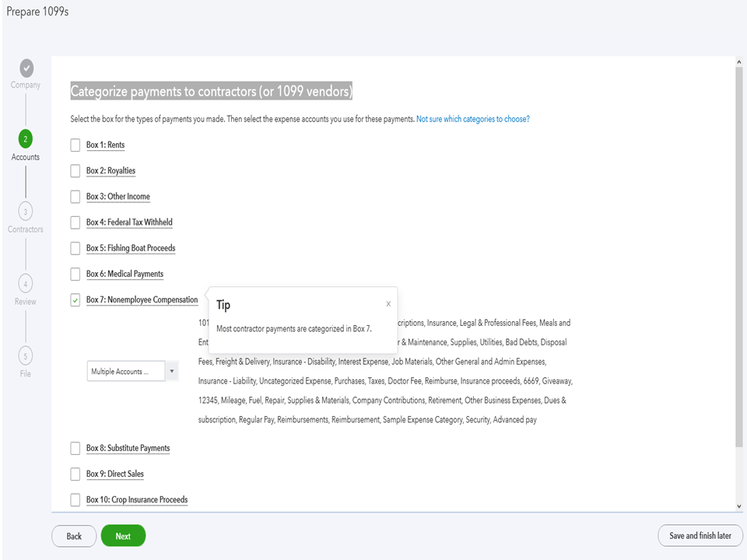Open 'Not sure which categories to choose?' link
The image size is (747, 560).
point(473,120)
